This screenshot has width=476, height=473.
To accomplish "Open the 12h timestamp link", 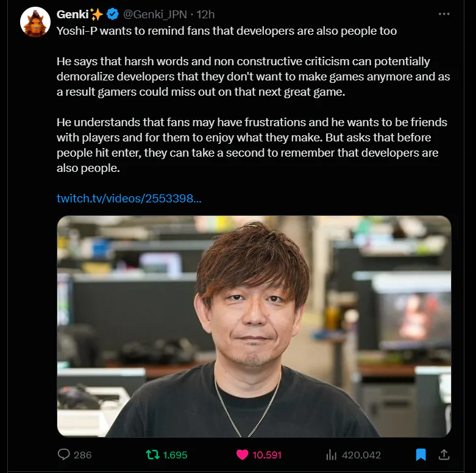I will 205,14.
